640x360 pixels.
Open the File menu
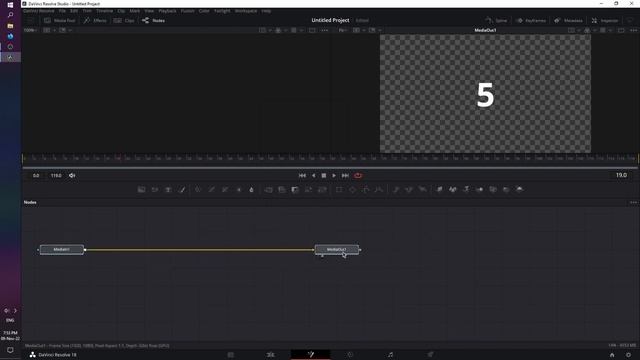[62, 11]
